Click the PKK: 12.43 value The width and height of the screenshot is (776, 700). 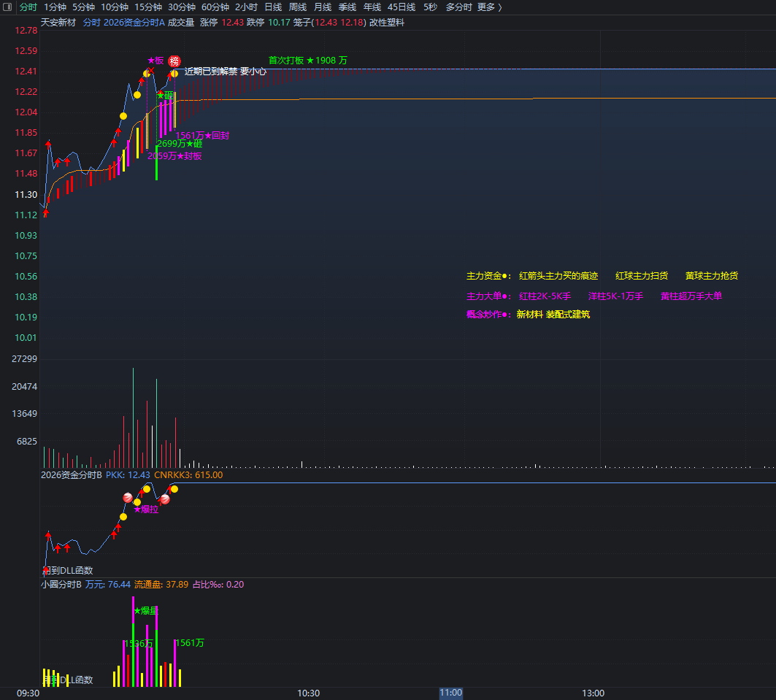(128, 475)
